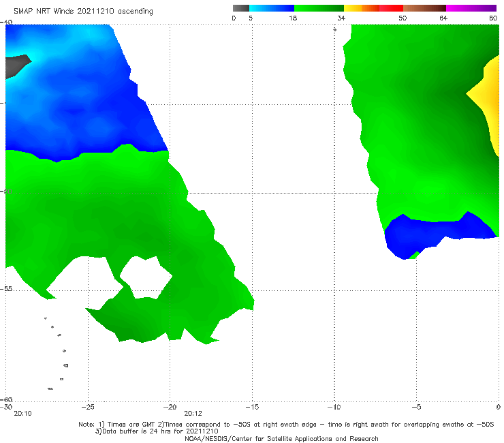
Task: Click the note line 'Times are GMT'
Action: click(x=131, y=425)
